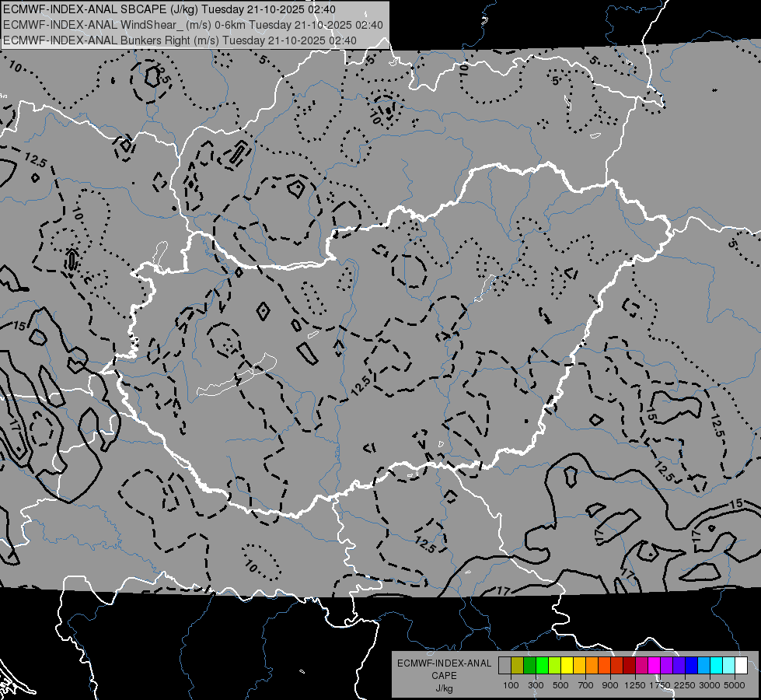Click the 1250 tick label in legend

(x=635, y=685)
